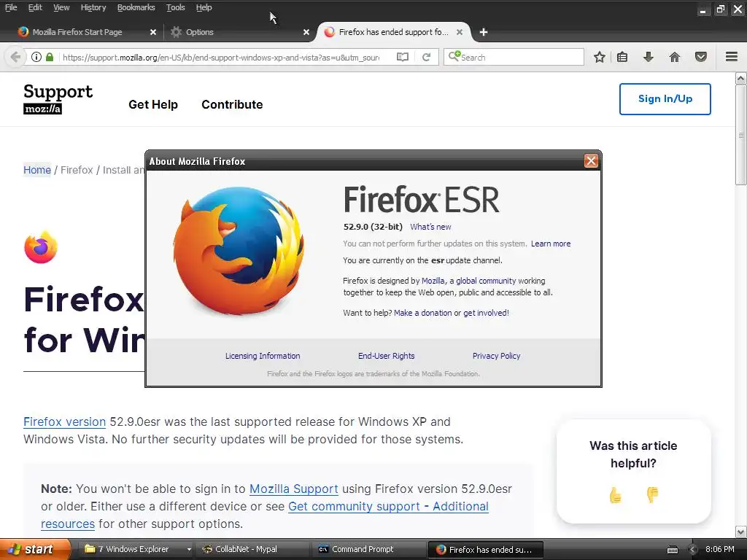Click the search engine magnifier icon
The width and height of the screenshot is (747, 560).
pos(454,57)
